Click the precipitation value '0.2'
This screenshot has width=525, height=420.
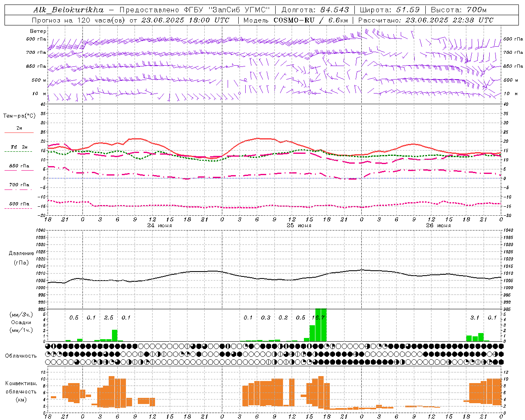pyautogui.click(x=283, y=318)
